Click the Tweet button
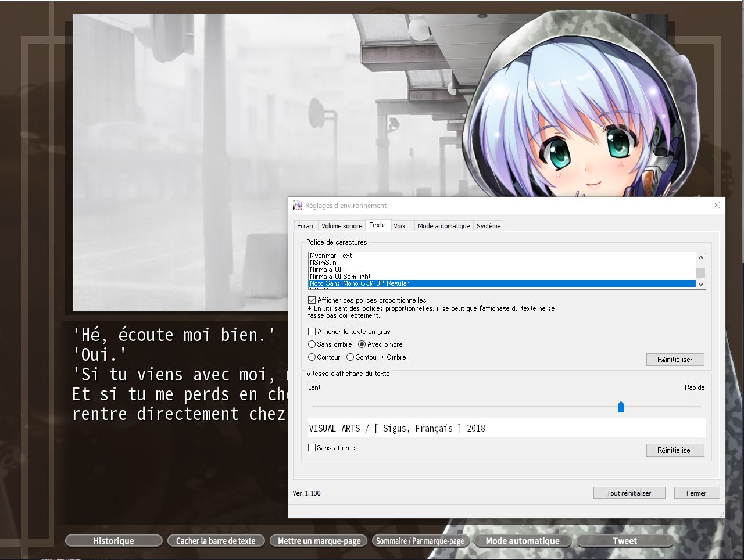The height and width of the screenshot is (560, 744). tap(625, 541)
